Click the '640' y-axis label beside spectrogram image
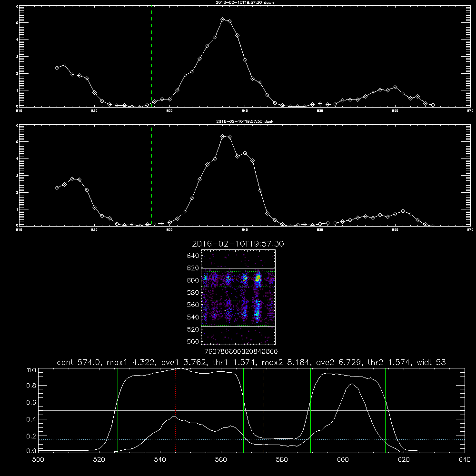This screenshot has height=476, width=476. 193,256
